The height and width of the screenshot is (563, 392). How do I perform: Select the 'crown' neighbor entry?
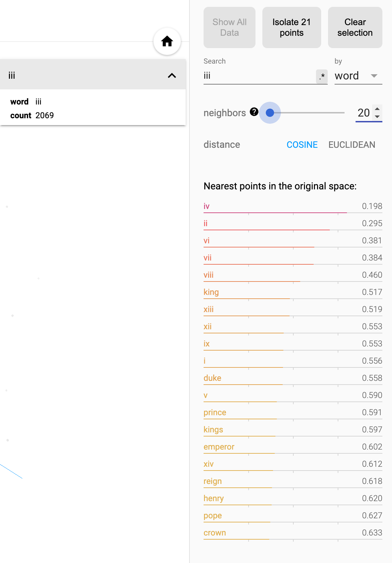pyautogui.click(x=215, y=533)
